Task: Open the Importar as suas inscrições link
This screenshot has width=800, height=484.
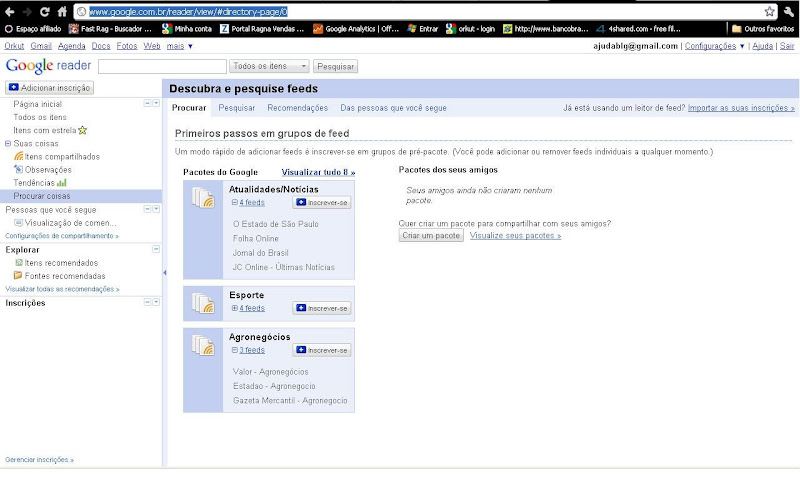Action: click(741, 108)
